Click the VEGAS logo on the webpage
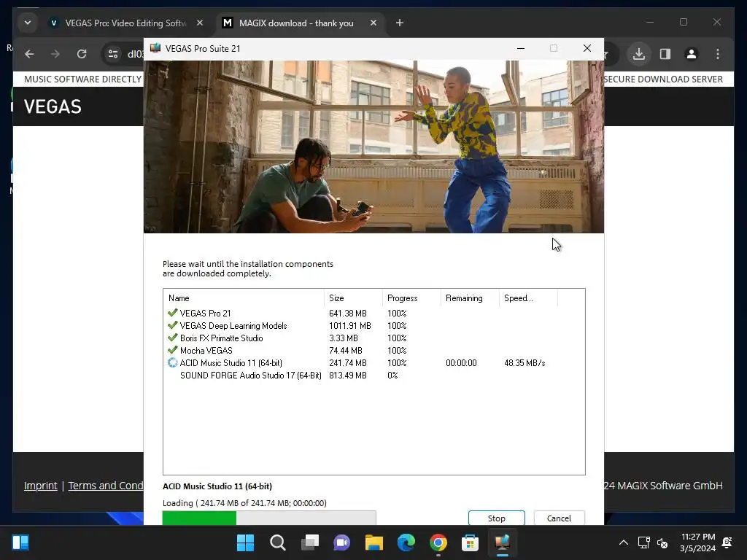 53,106
